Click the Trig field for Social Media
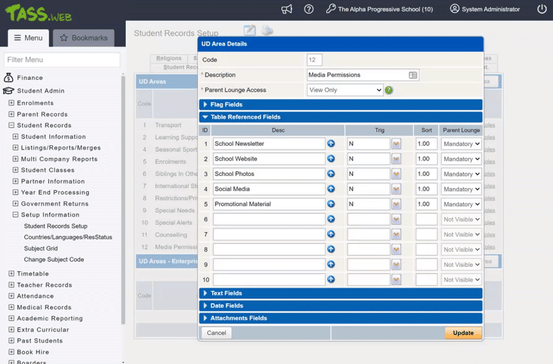The image size is (553, 364). click(369, 189)
